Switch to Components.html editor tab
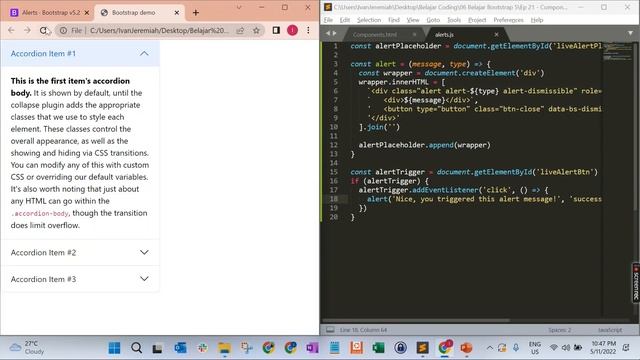The height and width of the screenshot is (360, 640). 375,35
